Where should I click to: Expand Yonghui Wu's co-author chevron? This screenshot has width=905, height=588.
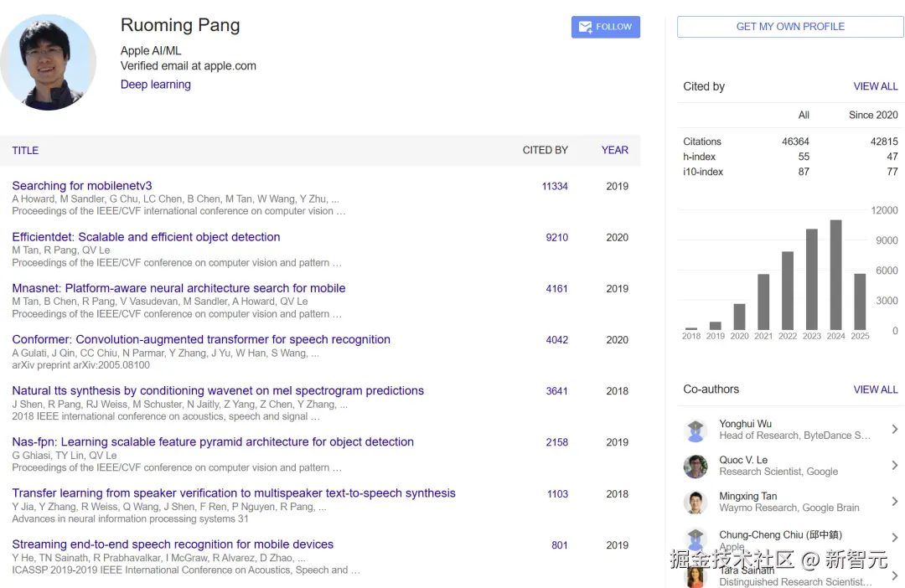(894, 430)
